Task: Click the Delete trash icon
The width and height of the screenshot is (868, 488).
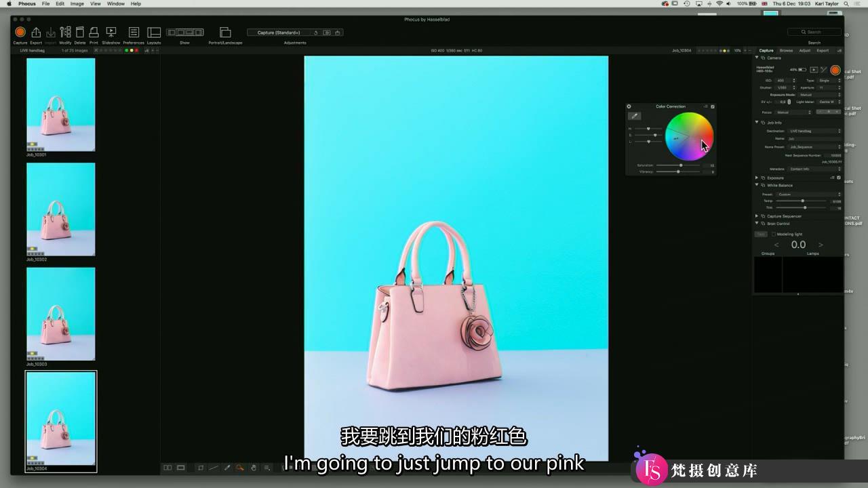Action: click(x=80, y=32)
